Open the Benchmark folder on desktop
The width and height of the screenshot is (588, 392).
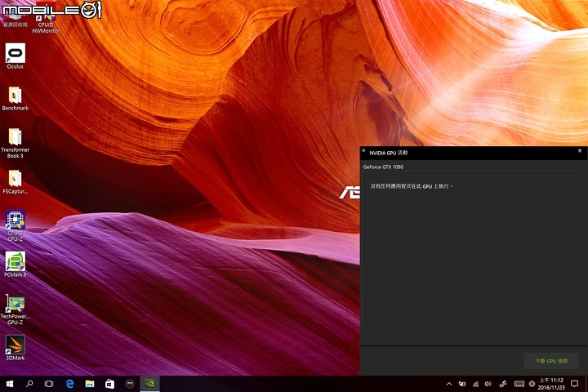pos(15,99)
